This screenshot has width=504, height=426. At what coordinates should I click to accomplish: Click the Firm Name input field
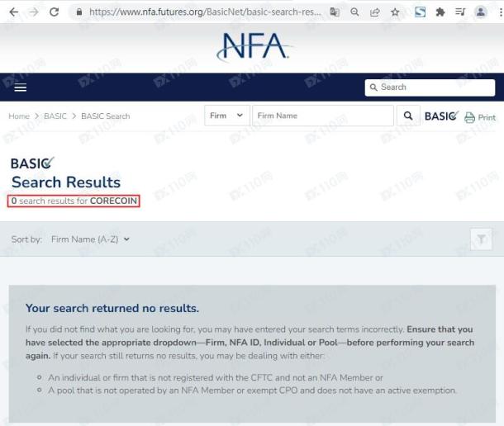click(323, 116)
